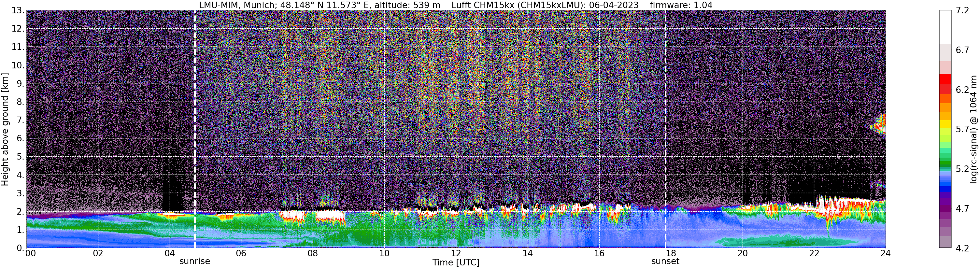Click the '7.2' colorbar tick value
980x269 pixels.
962,11
